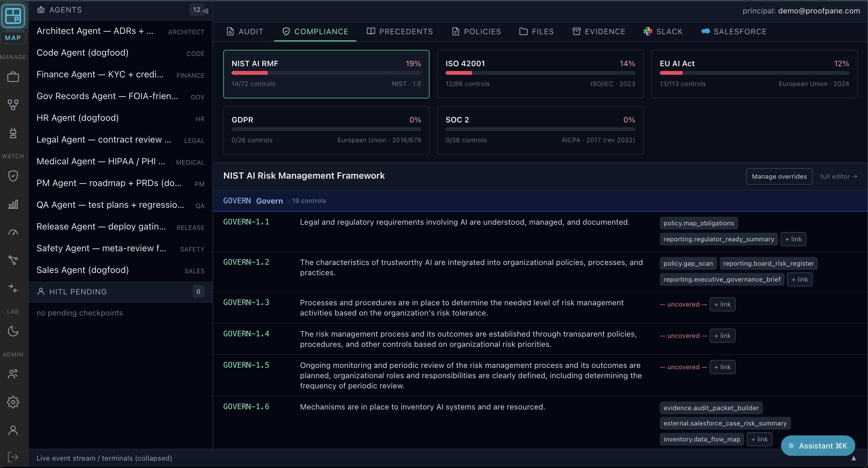Click the logout arrow icon

click(13, 457)
